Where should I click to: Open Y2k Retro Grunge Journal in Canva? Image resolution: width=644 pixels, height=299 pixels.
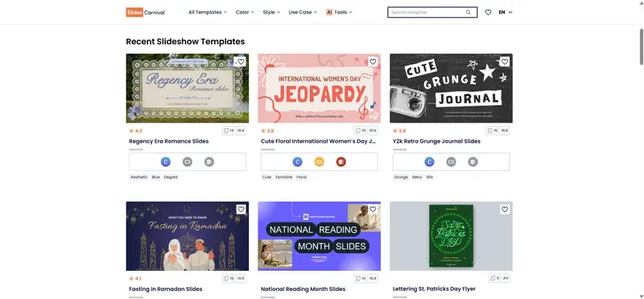click(429, 162)
